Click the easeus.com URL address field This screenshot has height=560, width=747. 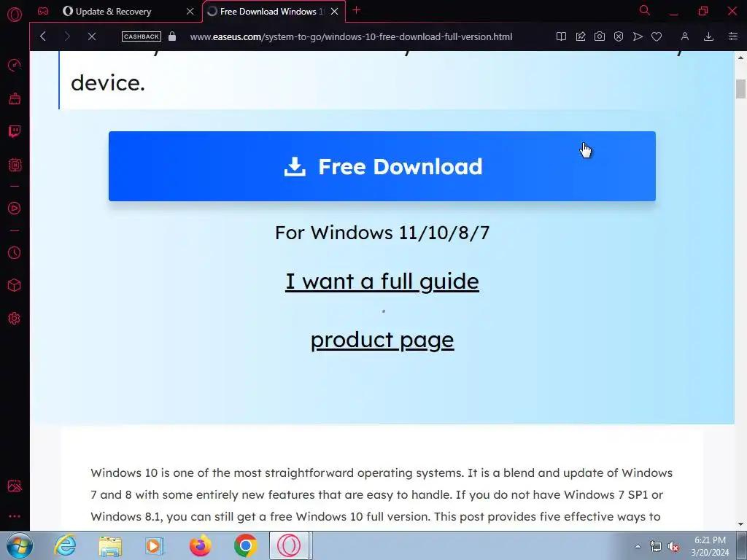pos(351,36)
